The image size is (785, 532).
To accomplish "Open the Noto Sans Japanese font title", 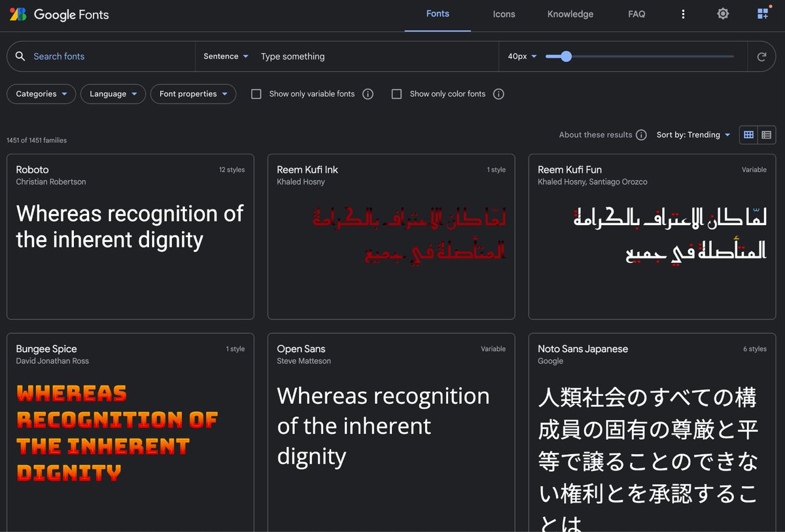I will click(x=583, y=349).
